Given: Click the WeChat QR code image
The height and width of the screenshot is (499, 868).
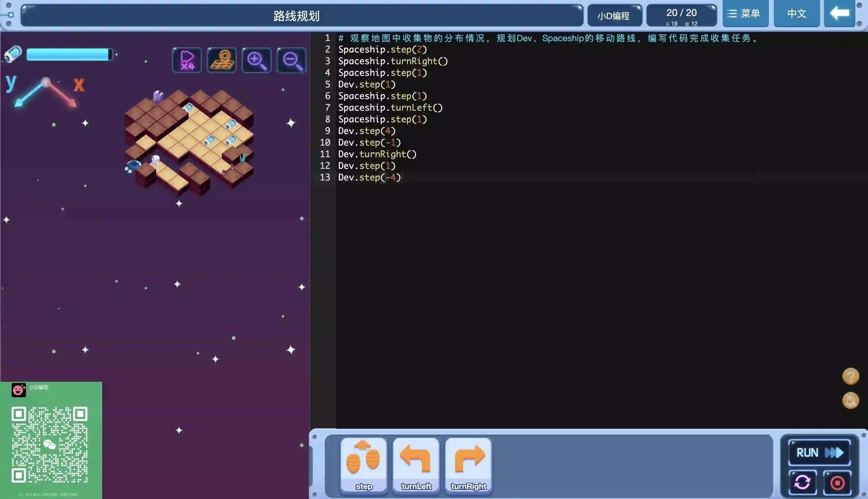Looking at the screenshot, I should point(50,444).
